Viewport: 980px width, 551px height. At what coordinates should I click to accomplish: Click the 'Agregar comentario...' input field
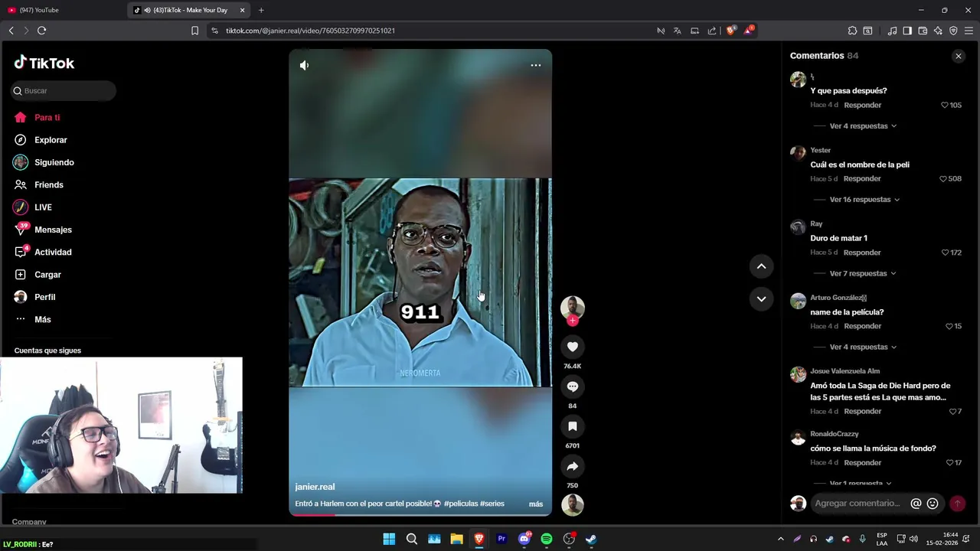point(859,504)
